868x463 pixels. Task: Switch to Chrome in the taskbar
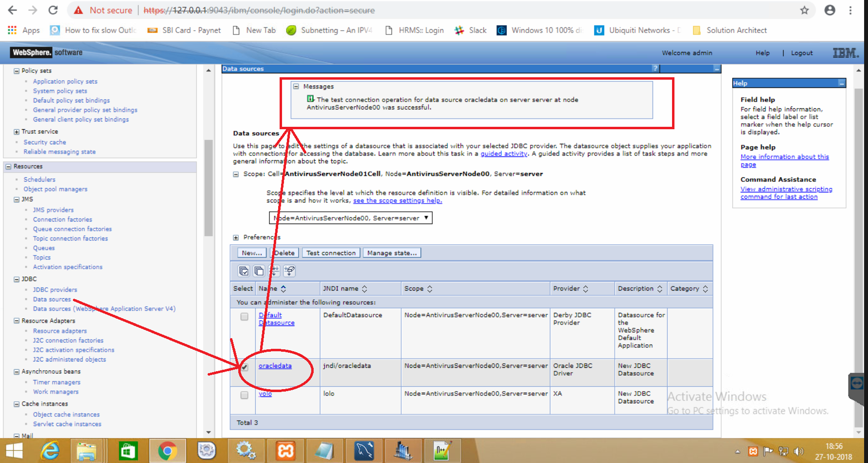(167, 451)
